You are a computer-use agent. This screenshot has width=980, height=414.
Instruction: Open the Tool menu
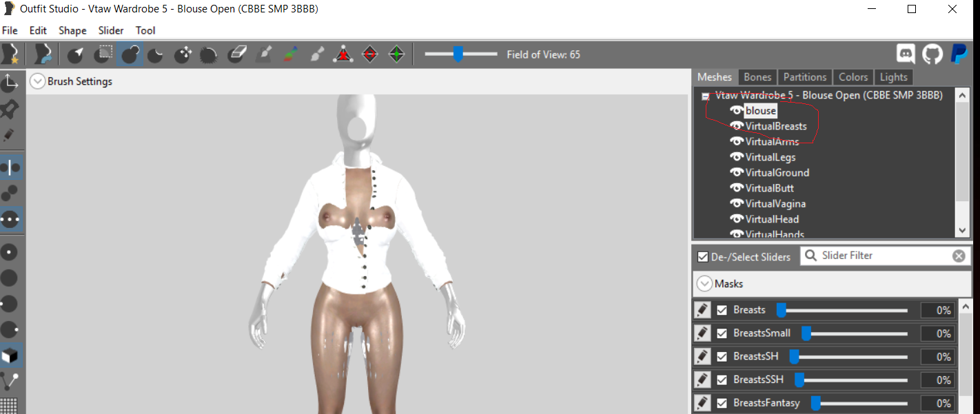145,30
